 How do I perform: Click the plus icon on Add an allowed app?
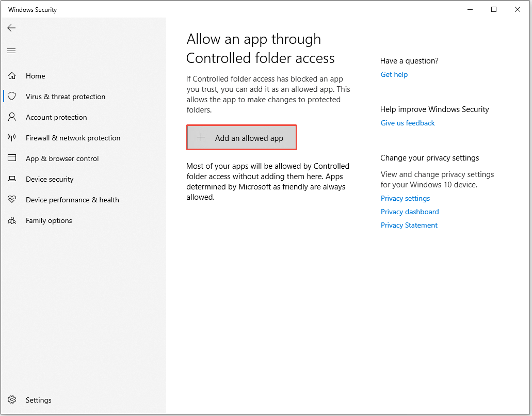(x=201, y=137)
